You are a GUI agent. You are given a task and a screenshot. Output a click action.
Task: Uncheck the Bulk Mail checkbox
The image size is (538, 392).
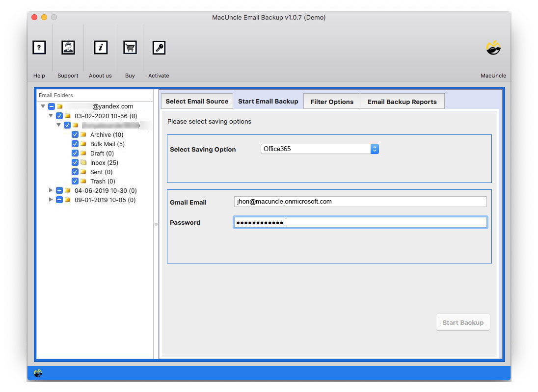[75, 144]
